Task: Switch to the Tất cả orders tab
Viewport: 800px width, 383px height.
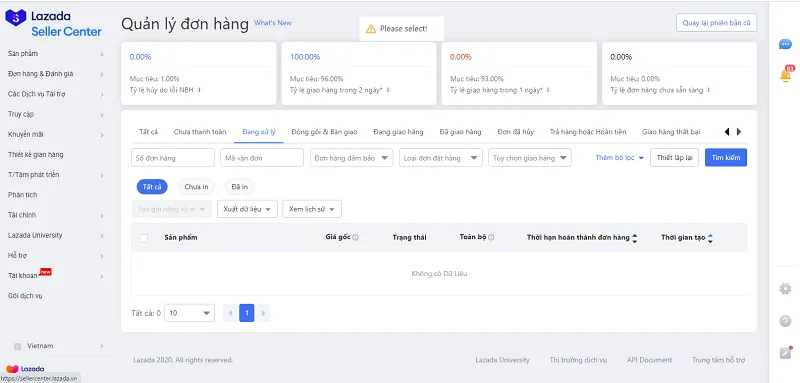Action: coord(148,132)
